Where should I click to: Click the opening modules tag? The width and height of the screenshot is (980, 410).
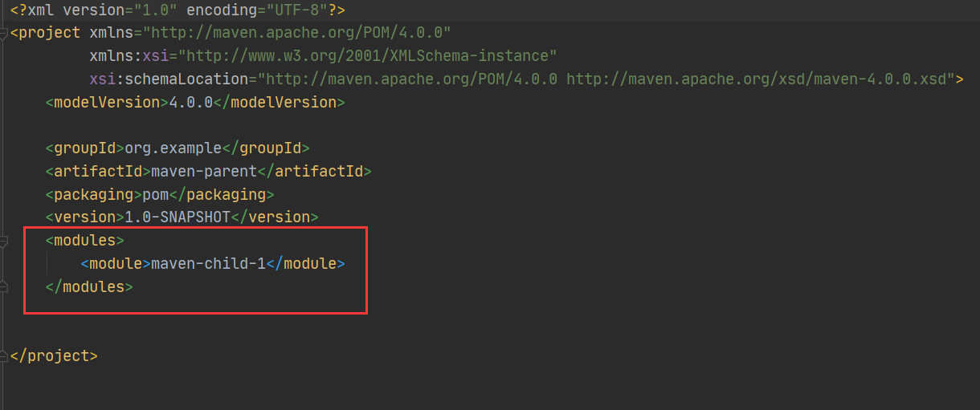pos(84,241)
